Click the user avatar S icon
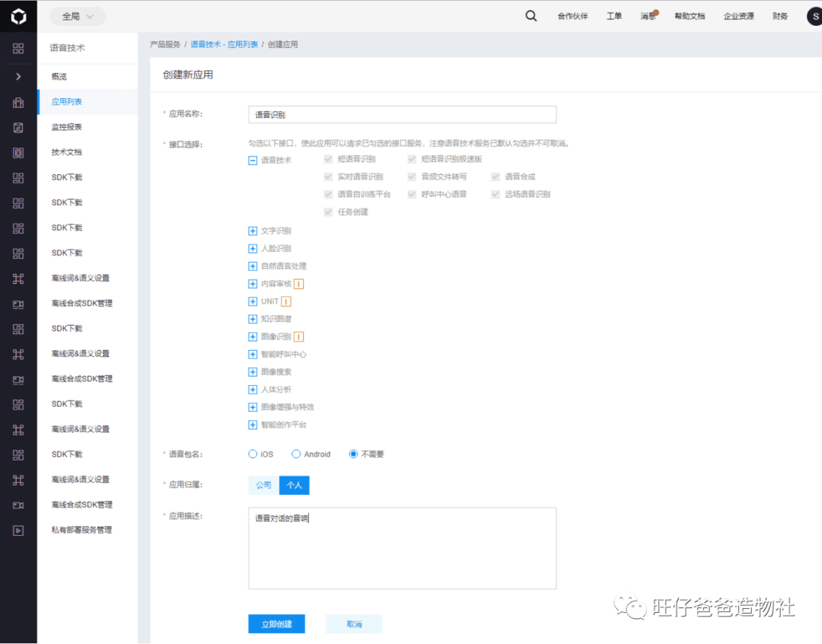 pos(814,16)
